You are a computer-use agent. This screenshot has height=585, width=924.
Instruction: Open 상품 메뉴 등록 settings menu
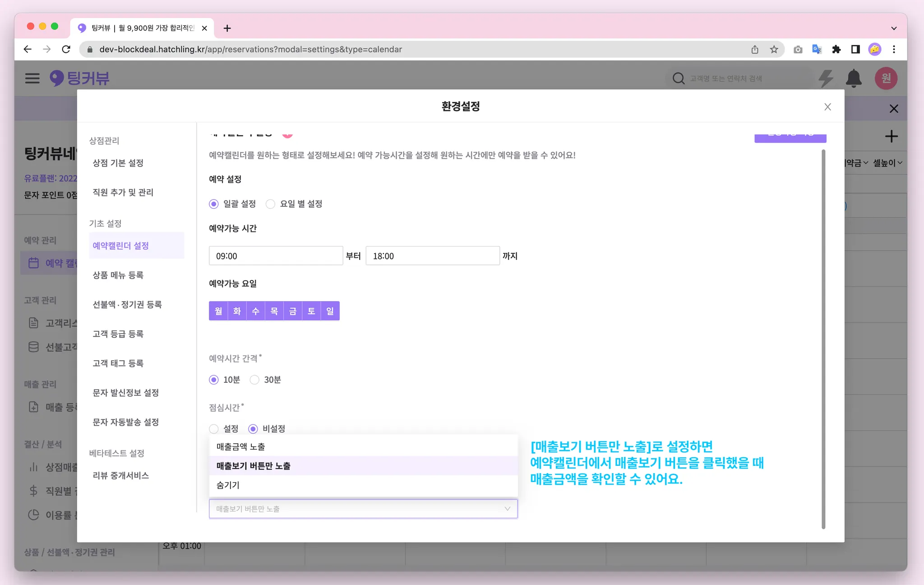coord(118,275)
